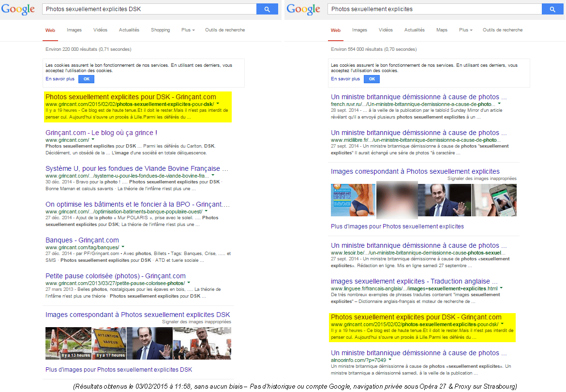Open the linguee Traduction anglaise result
The image size is (566, 392).
tap(414, 281)
